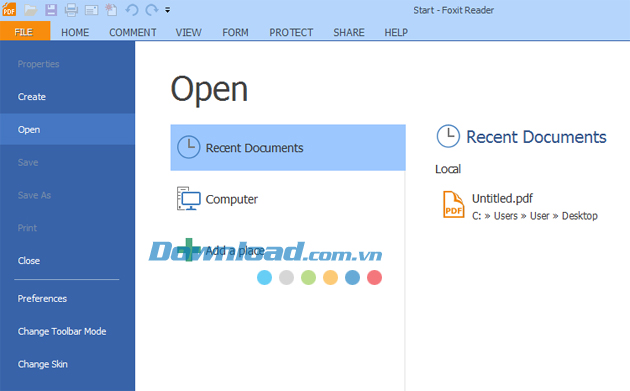The height and width of the screenshot is (391, 630).
Task: Click the Save floppy disk icon
Action: [51, 10]
